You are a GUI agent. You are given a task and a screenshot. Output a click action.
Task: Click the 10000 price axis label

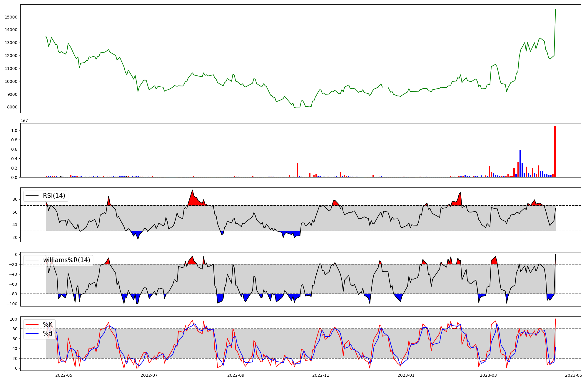[11, 81]
